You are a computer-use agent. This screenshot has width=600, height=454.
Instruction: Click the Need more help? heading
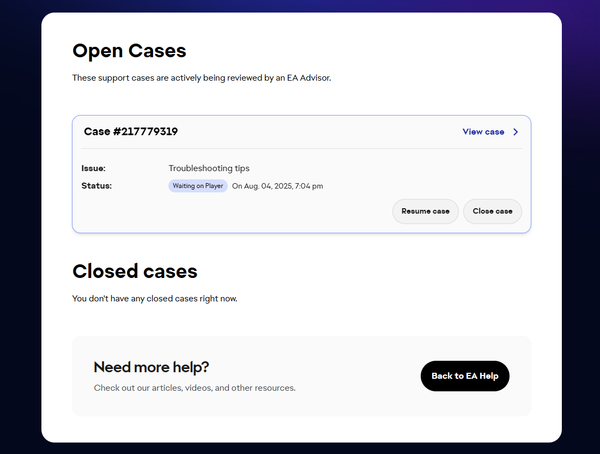151,367
